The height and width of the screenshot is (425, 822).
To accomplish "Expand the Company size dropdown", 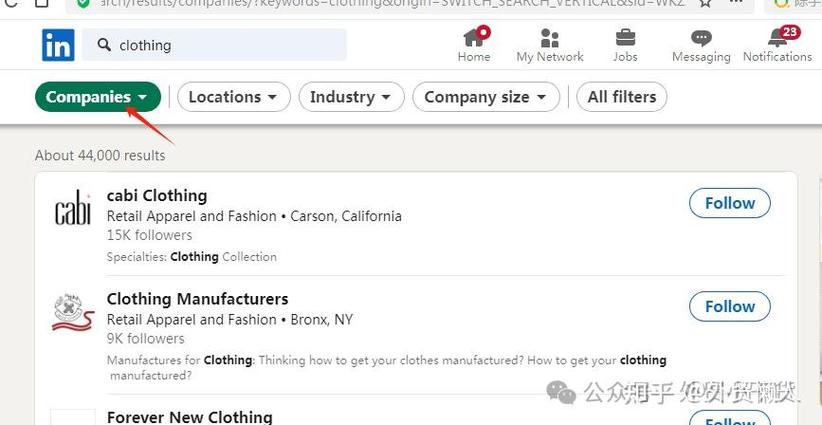I will coord(486,97).
